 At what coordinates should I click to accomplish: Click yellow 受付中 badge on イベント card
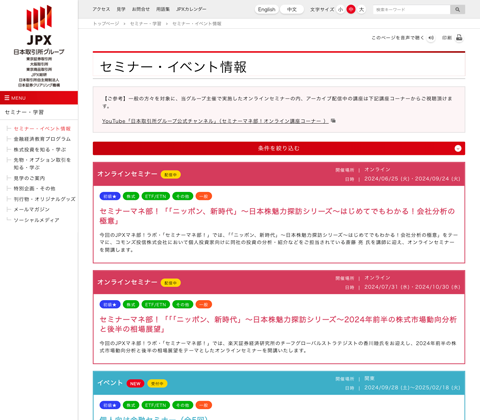(x=157, y=384)
